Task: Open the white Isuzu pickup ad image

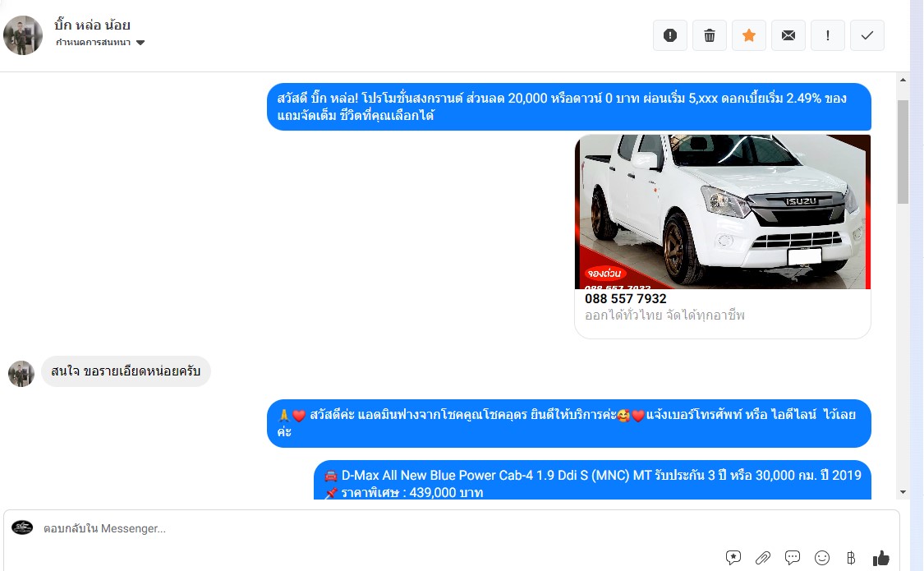Action: [x=723, y=211]
